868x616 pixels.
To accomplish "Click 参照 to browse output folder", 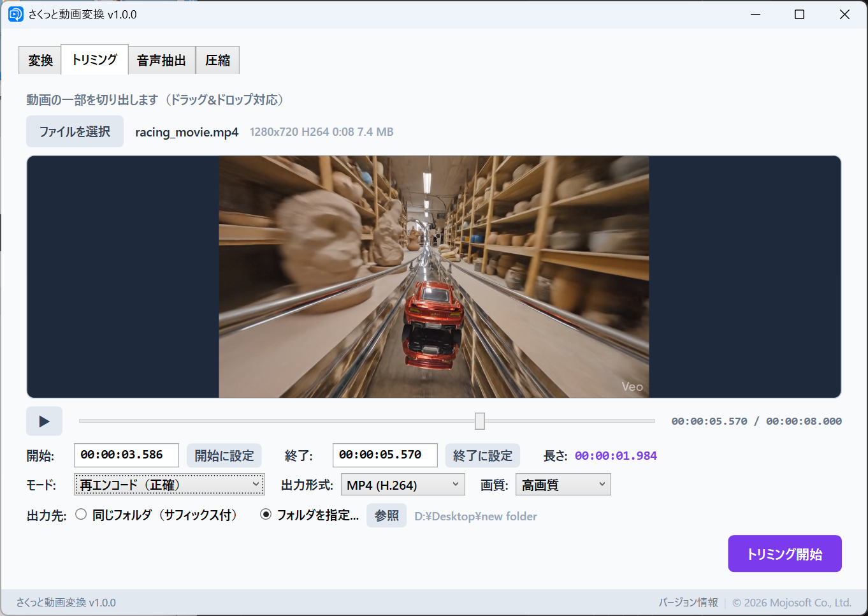I will [386, 515].
